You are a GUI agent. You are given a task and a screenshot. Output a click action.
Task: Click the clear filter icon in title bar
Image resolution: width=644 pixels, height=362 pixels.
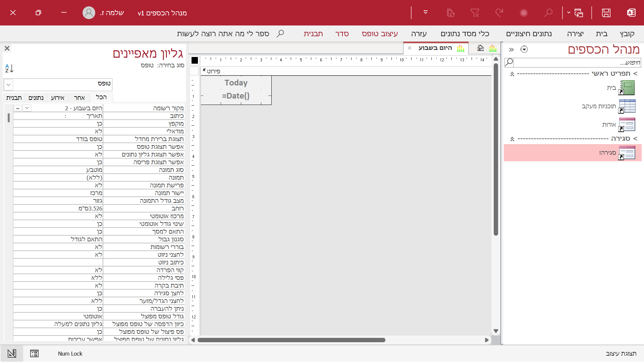475,13
